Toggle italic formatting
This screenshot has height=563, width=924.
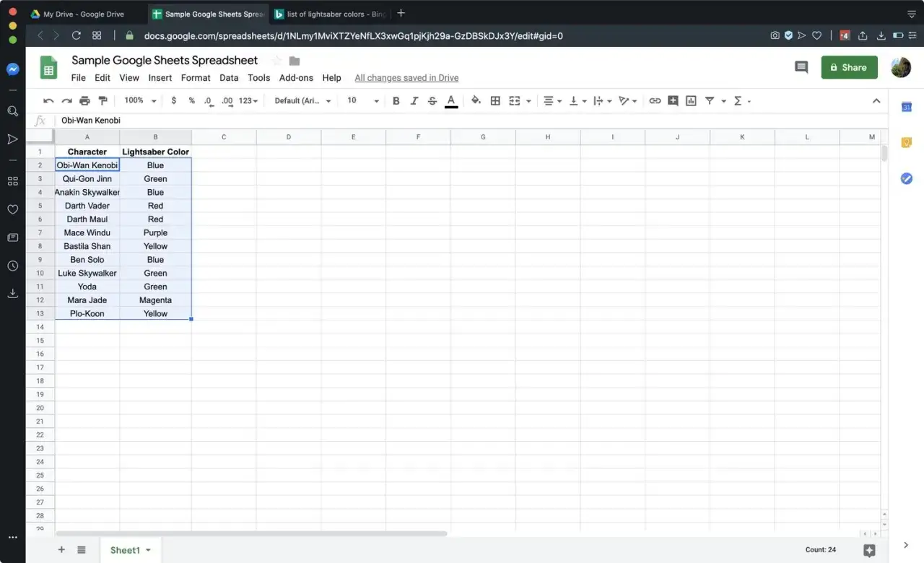pos(414,101)
